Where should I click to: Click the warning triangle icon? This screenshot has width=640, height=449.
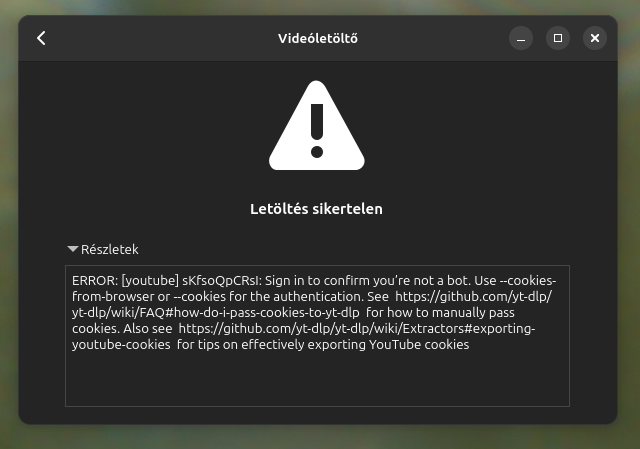(x=317, y=126)
